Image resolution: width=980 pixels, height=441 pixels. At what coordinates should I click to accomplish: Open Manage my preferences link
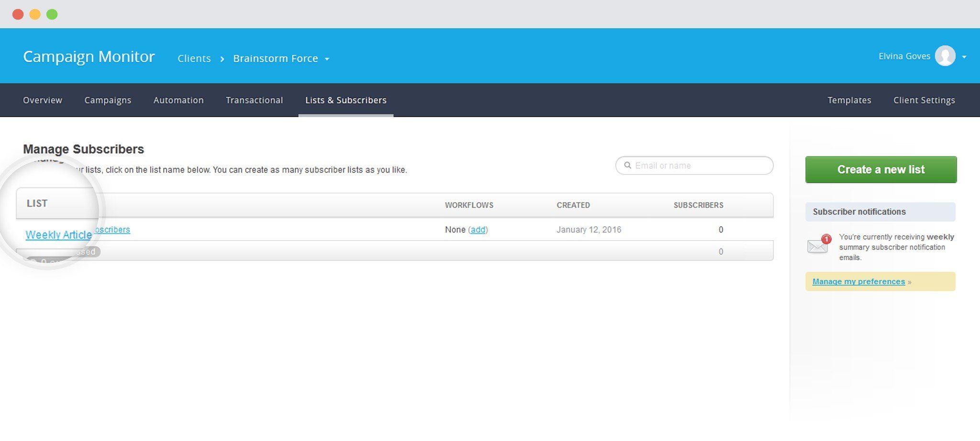(x=858, y=282)
